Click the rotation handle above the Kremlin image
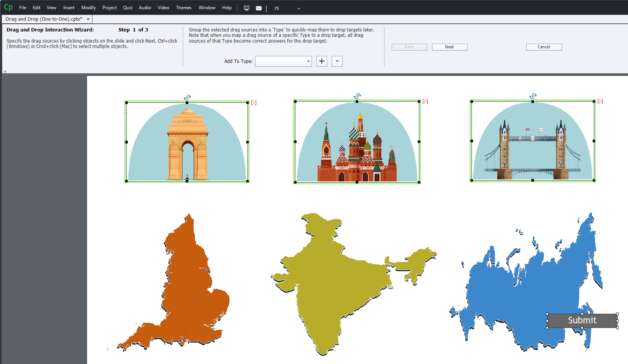This screenshot has height=364, width=628. coord(358,96)
